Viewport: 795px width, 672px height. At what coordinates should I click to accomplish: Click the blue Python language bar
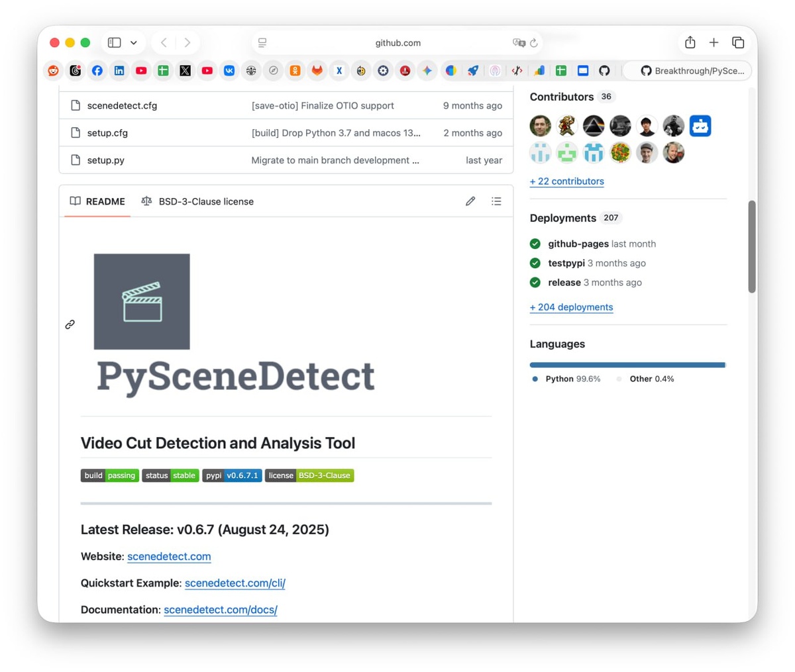point(627,365)
